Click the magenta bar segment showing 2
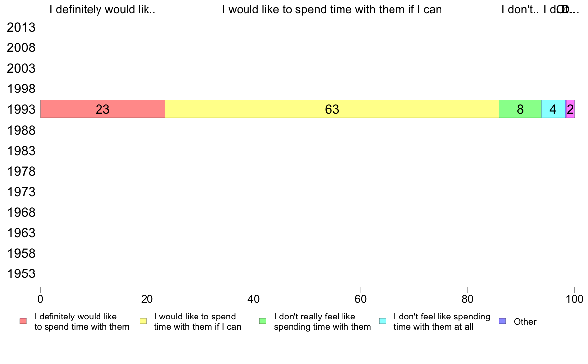 point(570,109)
